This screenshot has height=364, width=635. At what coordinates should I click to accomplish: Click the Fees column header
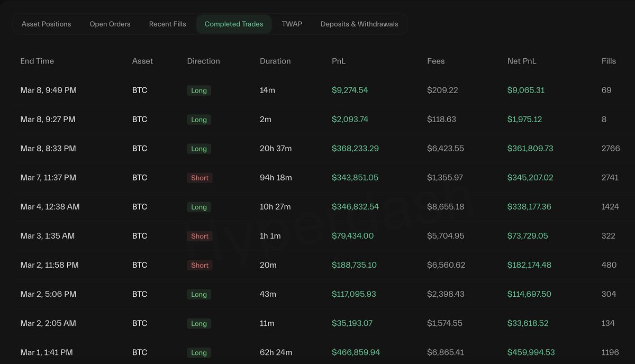tap(436, 61)
